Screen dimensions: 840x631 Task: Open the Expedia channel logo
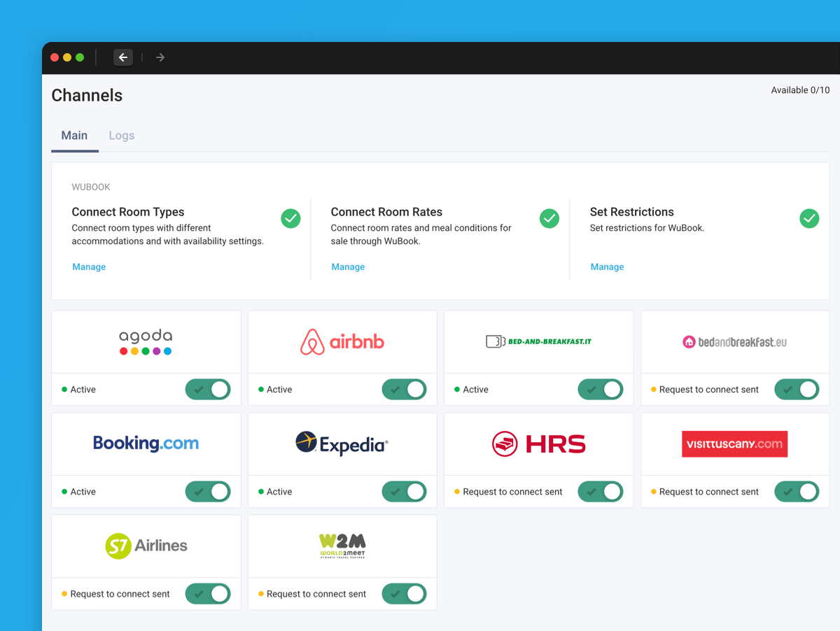(342, 444)
